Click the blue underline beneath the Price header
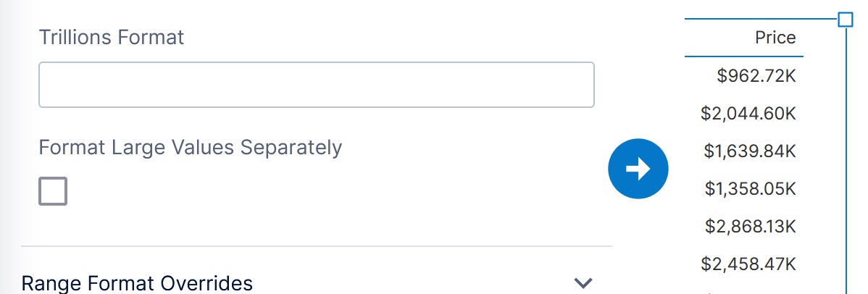868x294 pixels. [x=744, y=56]
